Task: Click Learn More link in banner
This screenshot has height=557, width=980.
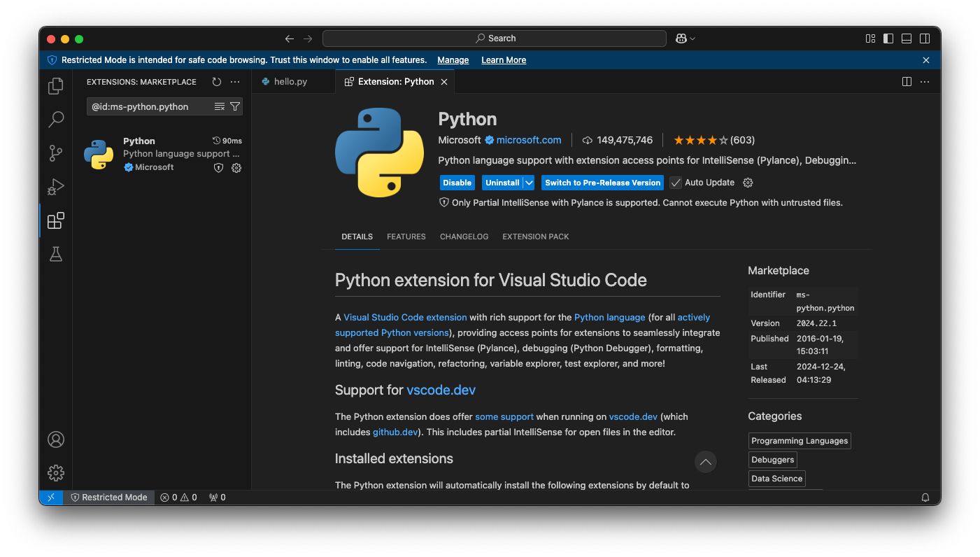Action: (504, 60)
